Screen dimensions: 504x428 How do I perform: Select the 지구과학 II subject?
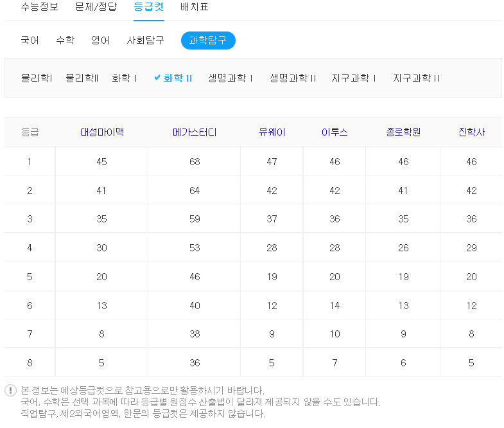(416, 78)
